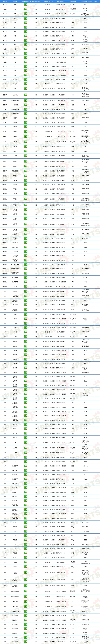Click the Model column header
This screenshot has height=644, width=100.
tap(15, 1)
